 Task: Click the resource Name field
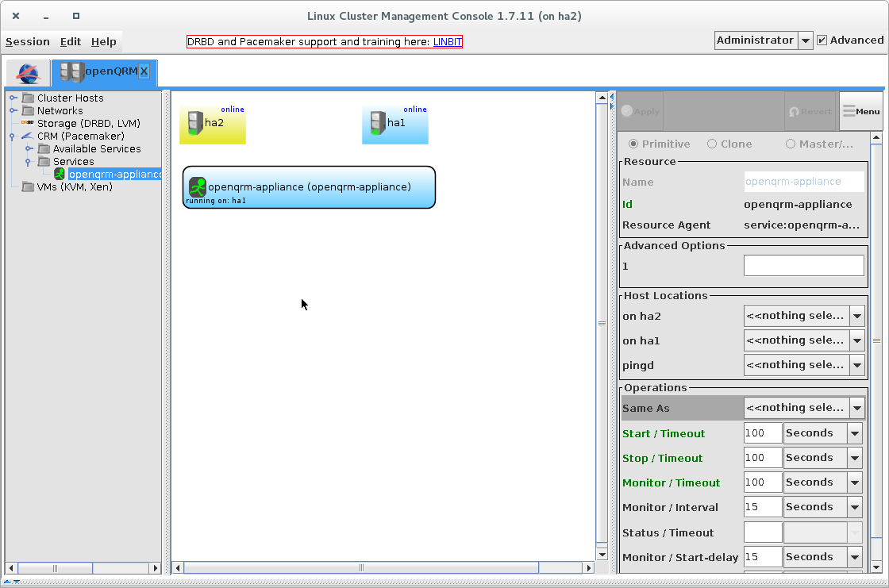point(804,182)
